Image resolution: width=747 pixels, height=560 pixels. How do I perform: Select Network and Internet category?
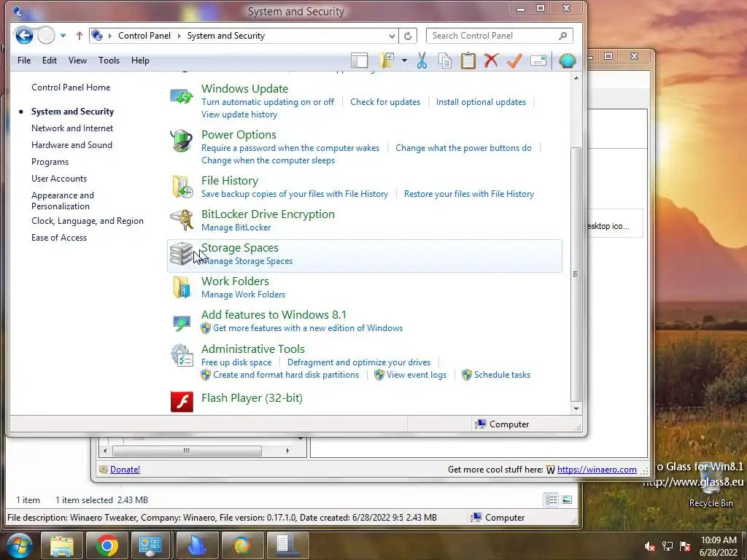[72, 128]
